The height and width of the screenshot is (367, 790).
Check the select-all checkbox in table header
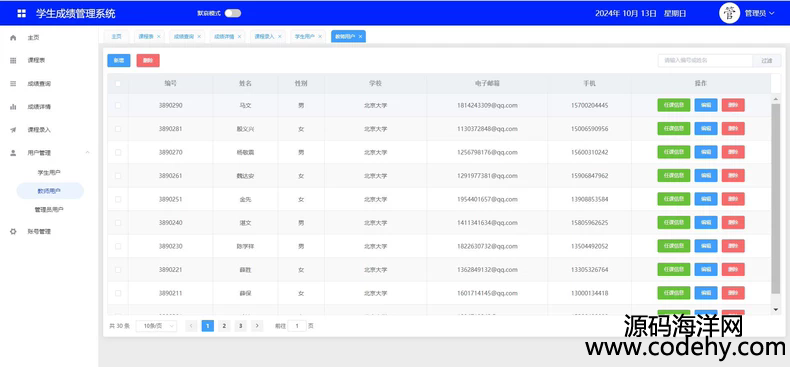point(118,84)
